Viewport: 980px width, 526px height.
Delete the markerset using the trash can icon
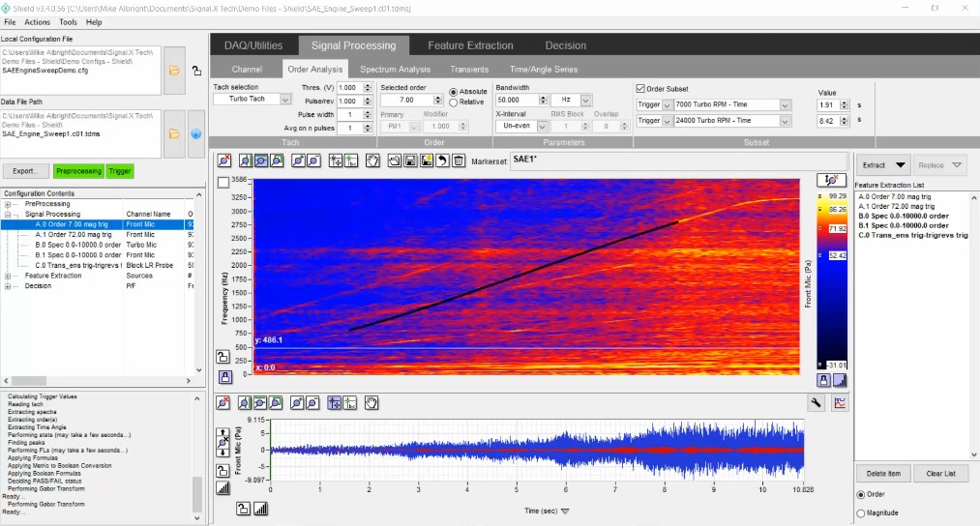458,161
